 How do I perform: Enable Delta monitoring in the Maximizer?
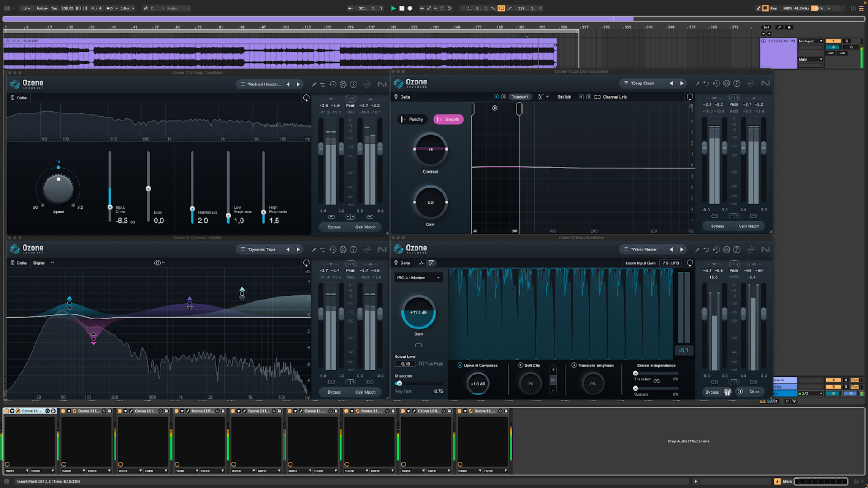click(402, 263)
